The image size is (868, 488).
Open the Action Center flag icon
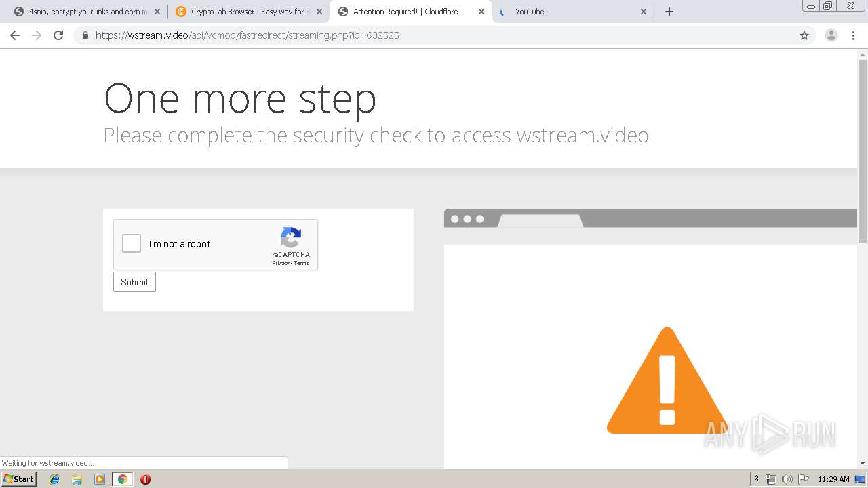click(804, 479)
